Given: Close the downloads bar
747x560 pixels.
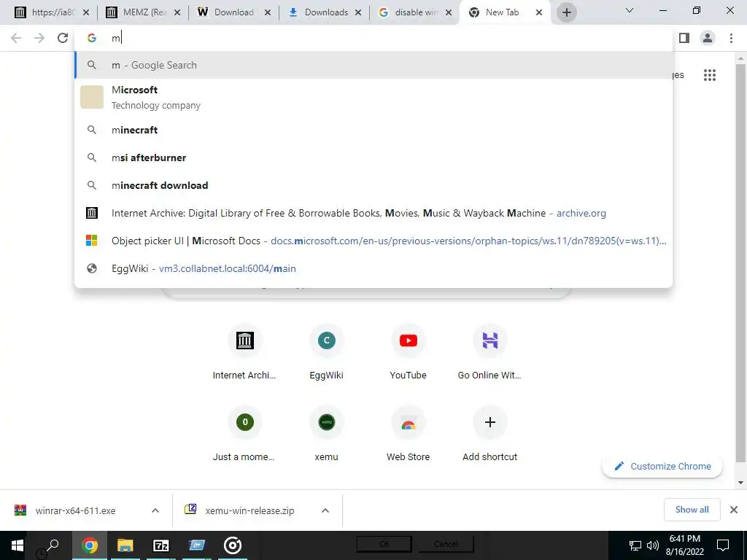Looking at the screenshot, I should coord(734,510).
